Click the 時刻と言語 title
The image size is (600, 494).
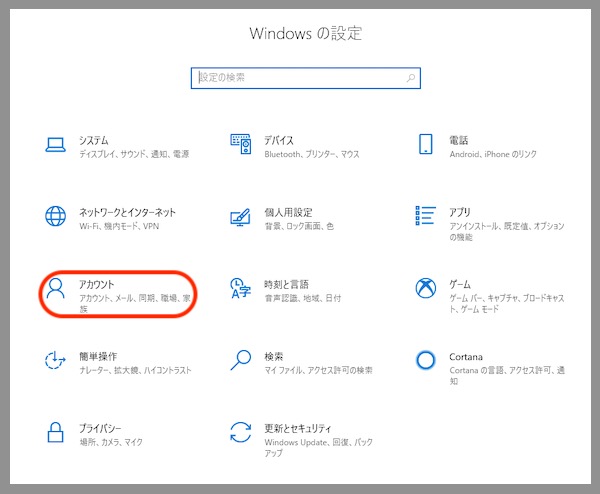coord(287,285)
